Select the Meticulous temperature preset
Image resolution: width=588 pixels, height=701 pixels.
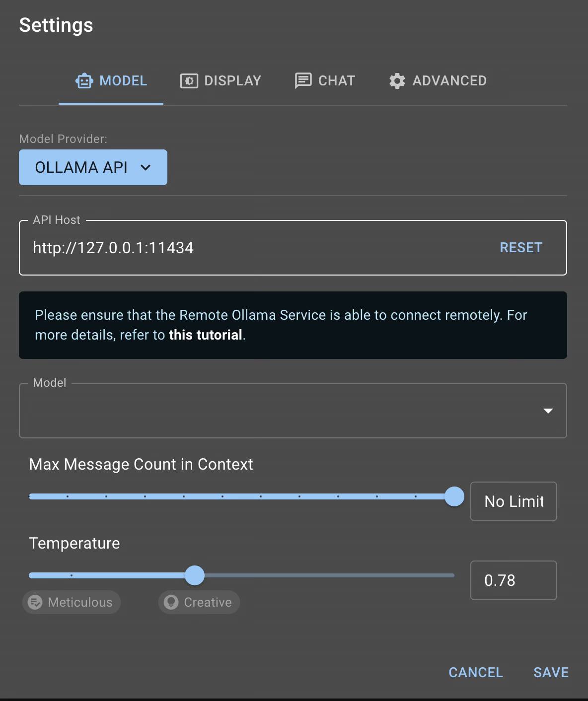point(72,602)
